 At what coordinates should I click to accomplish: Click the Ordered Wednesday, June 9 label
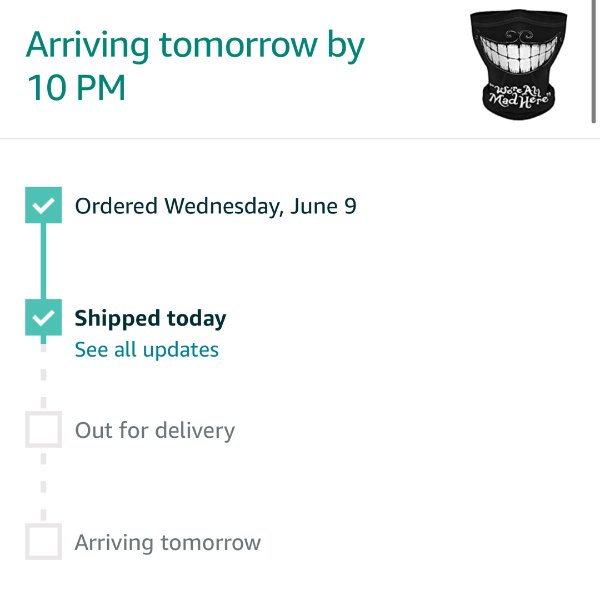click(x=215, y=206)
